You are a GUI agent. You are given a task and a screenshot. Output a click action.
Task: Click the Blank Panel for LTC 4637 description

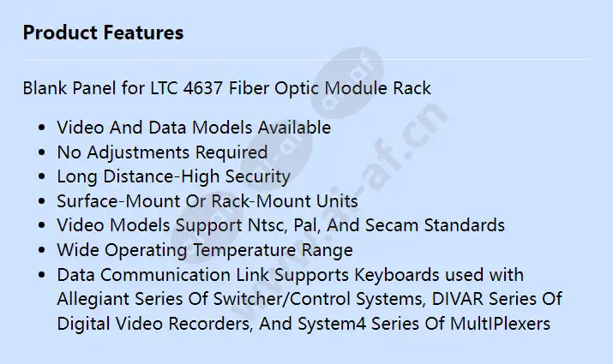226,88
